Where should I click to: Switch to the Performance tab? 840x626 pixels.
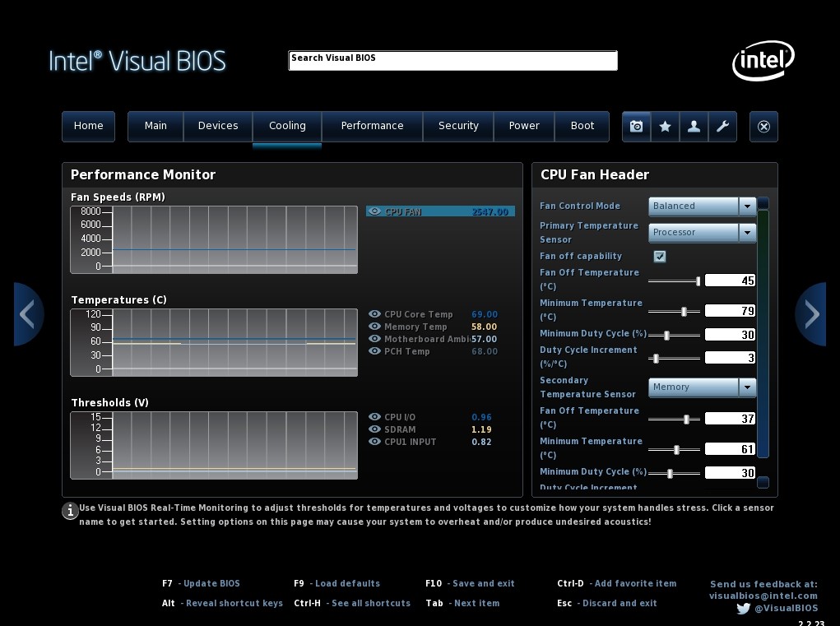coord(372,126)
